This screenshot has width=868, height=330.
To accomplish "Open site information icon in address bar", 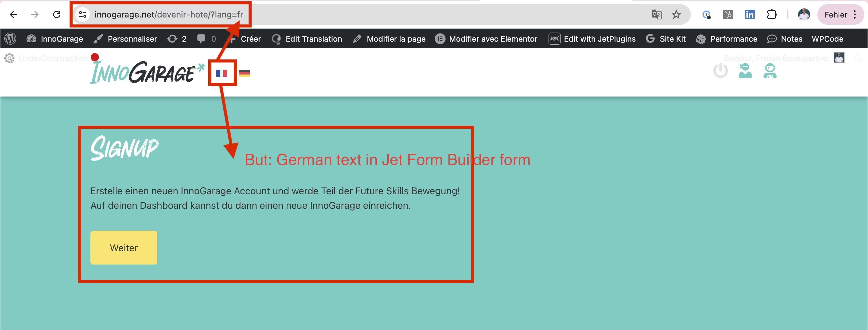I will [83, 14].
